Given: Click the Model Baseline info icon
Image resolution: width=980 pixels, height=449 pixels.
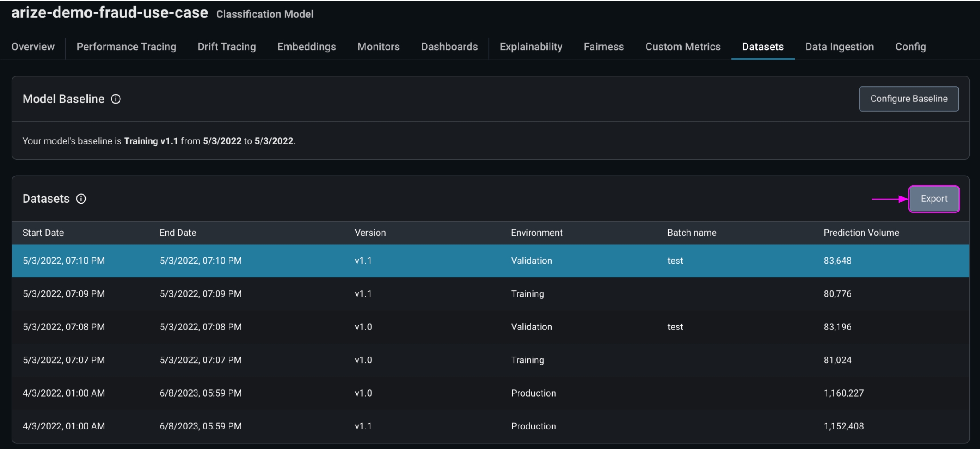Looking at the screenshot, I should click(116, 99).
